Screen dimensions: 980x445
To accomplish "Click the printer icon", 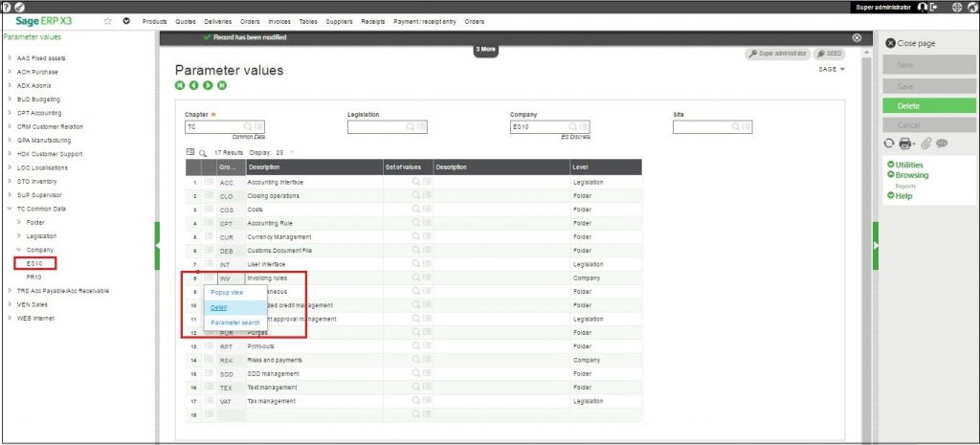I will click(x=905, y=144).
